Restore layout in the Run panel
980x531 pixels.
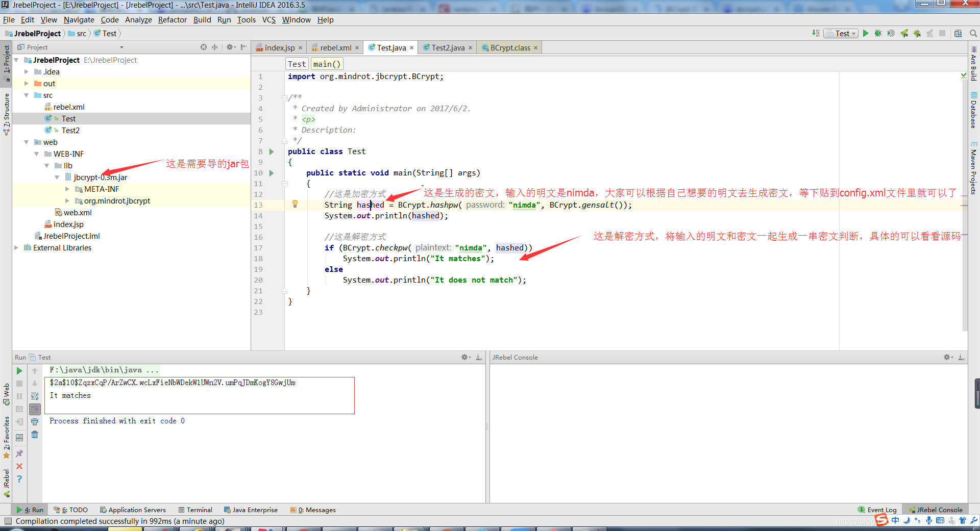tap(19, 438)
